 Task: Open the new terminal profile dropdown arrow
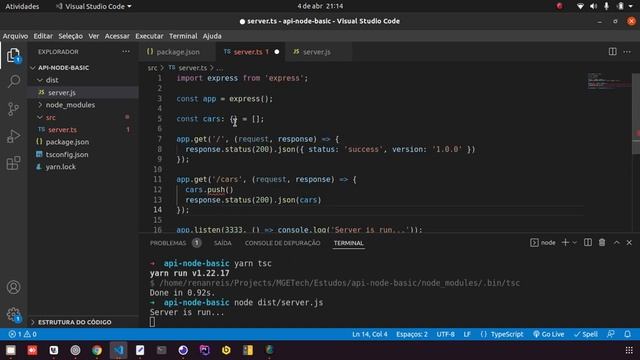[575, 242]
